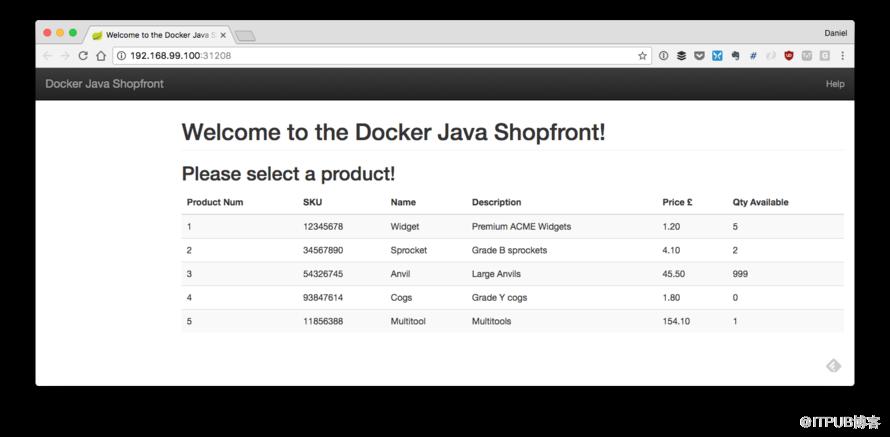890x437 pixels.
Task: Save page with the Pocket extension icon
Action: coord(699,56)
